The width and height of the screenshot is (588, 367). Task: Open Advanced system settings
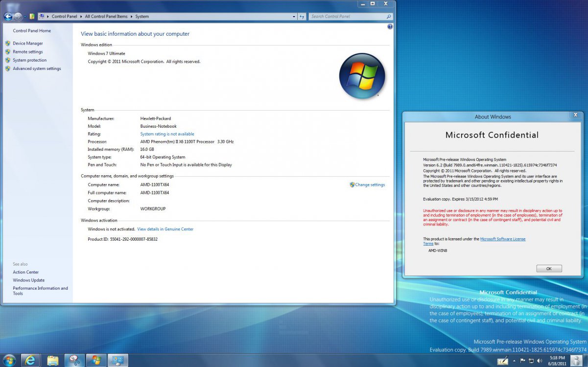(x=37, y=69)
